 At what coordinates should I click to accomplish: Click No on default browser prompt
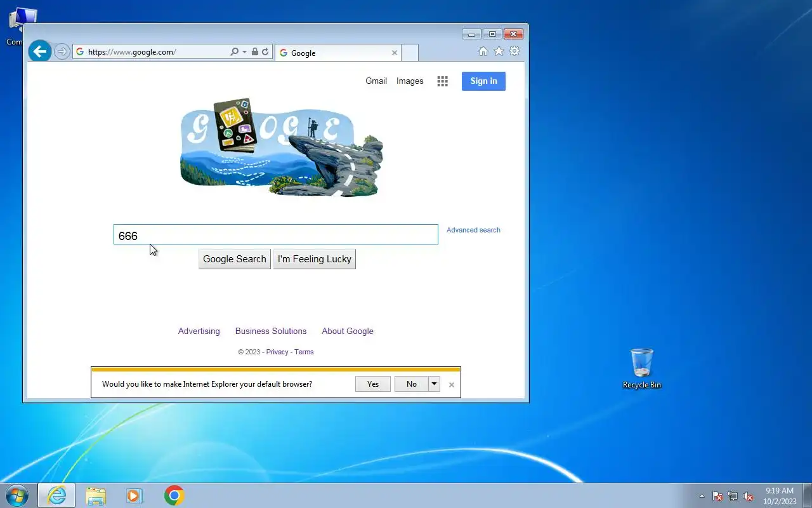412,384
